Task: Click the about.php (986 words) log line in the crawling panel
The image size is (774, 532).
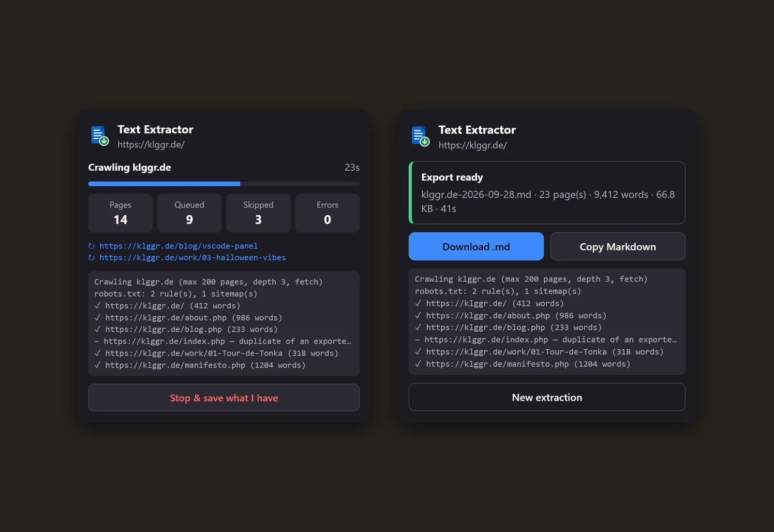Action: (188, 318)
